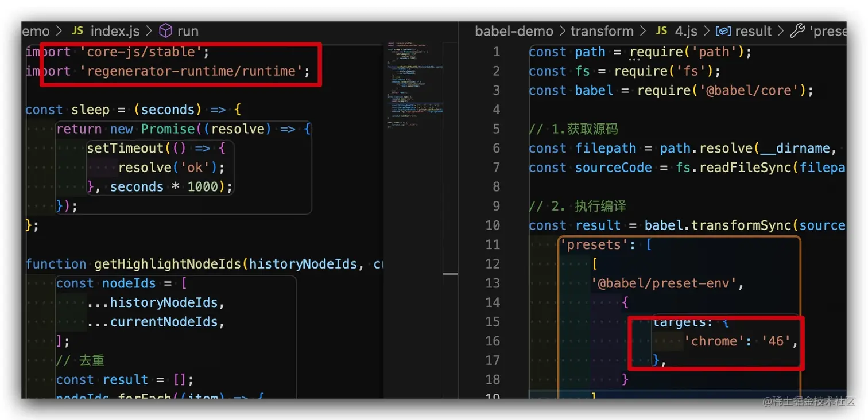Open the transform folder breadcrumb dropdown

point(602,32)
